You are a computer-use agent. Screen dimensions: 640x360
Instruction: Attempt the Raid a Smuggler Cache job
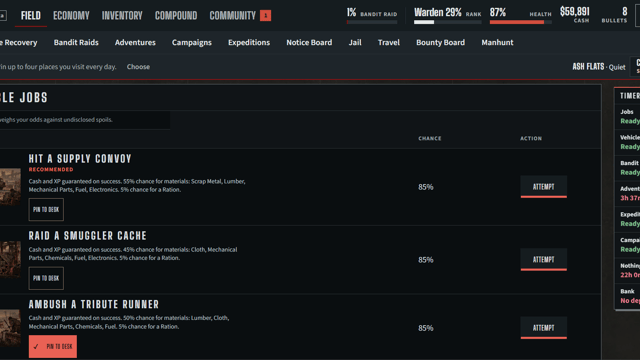click(x=543, y=260)
